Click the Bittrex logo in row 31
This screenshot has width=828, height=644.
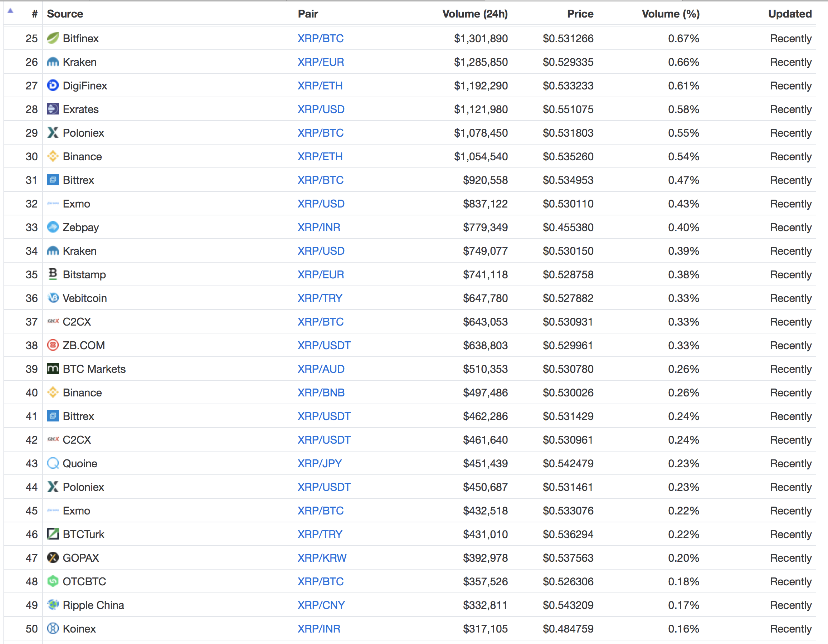coord(53,180)
